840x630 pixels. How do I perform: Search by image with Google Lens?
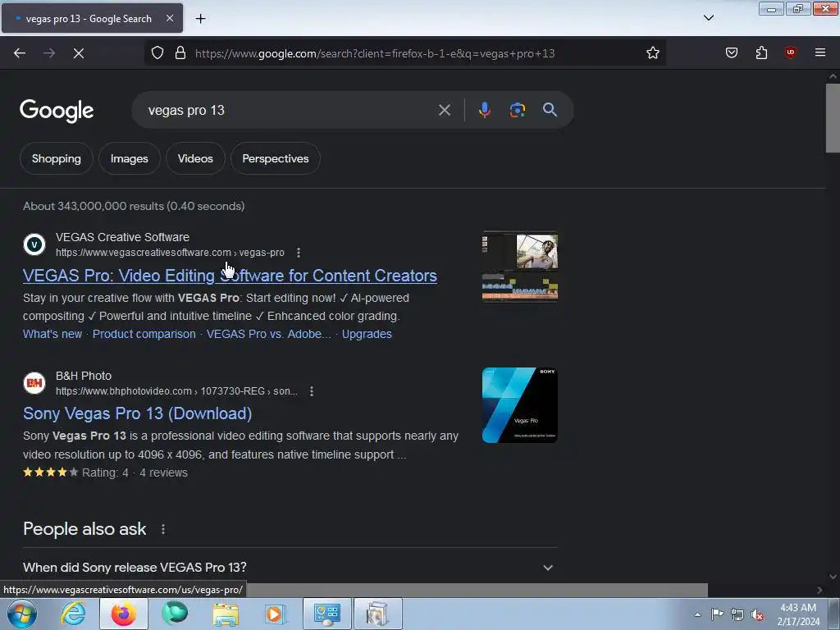point(517,110)
